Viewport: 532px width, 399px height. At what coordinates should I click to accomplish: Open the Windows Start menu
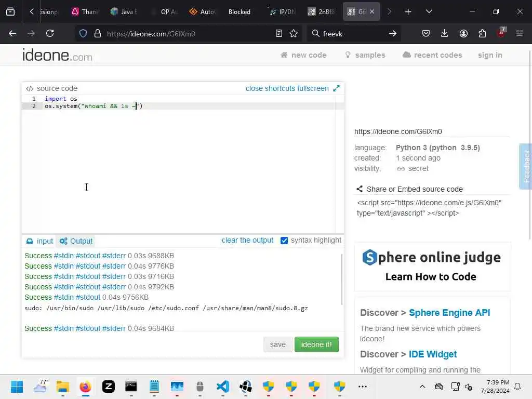(17, 387)
